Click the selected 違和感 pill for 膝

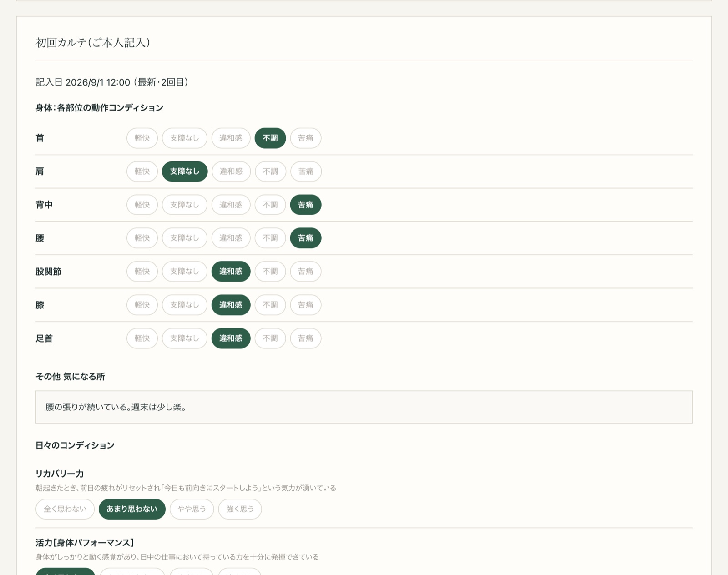point(231,305)
